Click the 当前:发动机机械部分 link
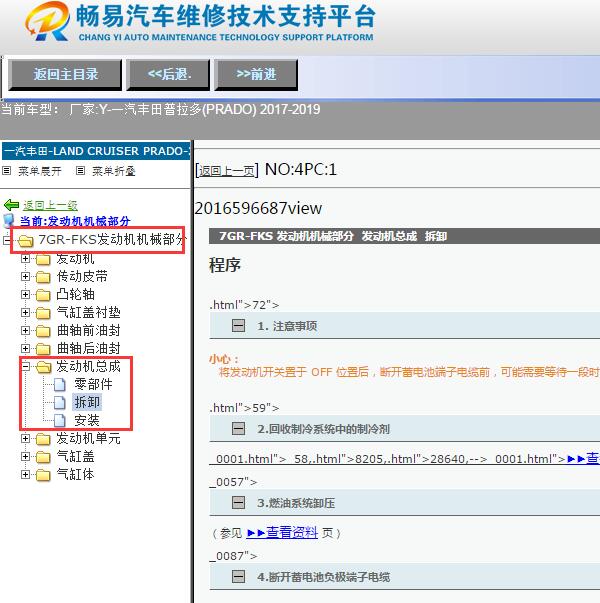600x603 pixels. (x=75, y=221)
